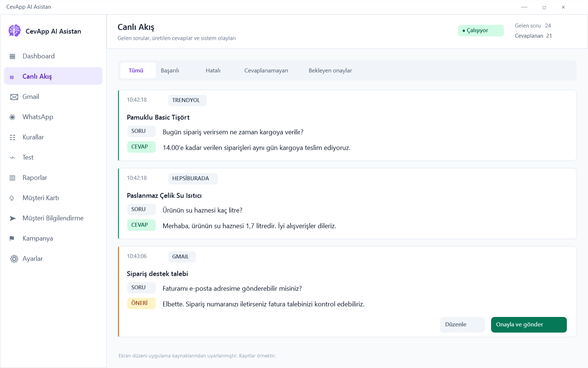Click the ÖNERİ label badge
This screenshot has width=588, height=368.
click(x=141, y=303)
